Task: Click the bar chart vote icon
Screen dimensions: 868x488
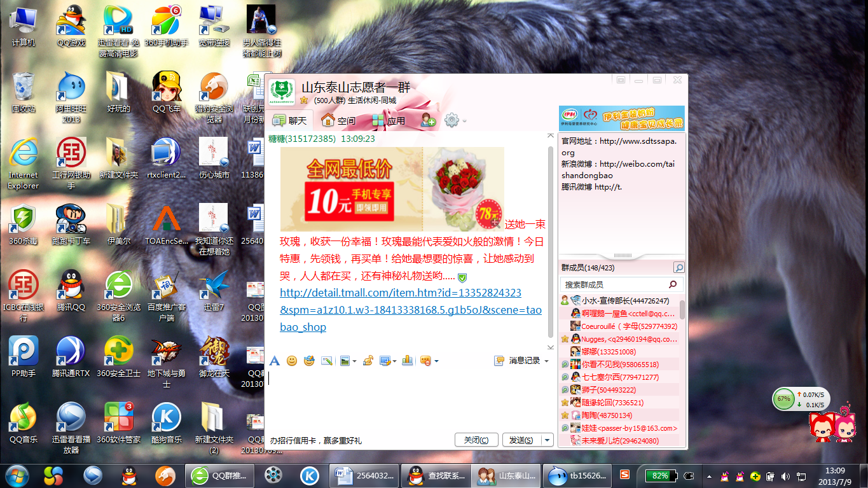Action: click(x=407, y=361)
